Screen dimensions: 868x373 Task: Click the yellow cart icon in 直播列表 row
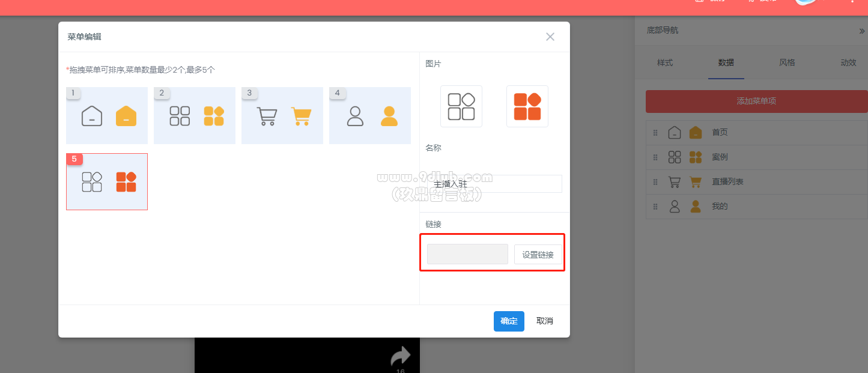[x=696, y=181]
